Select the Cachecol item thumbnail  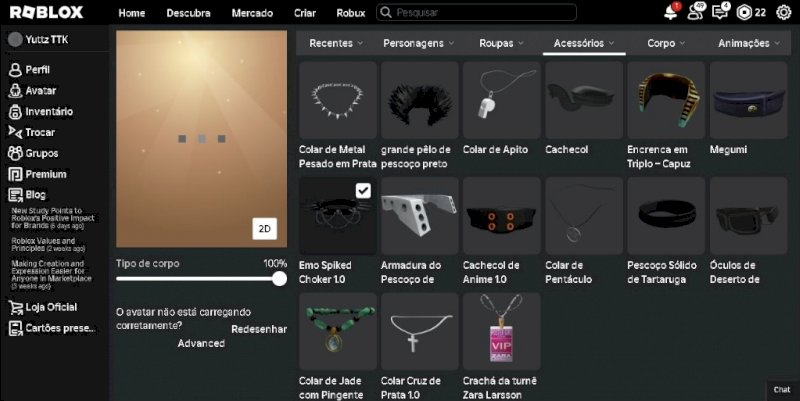(584, 100)
